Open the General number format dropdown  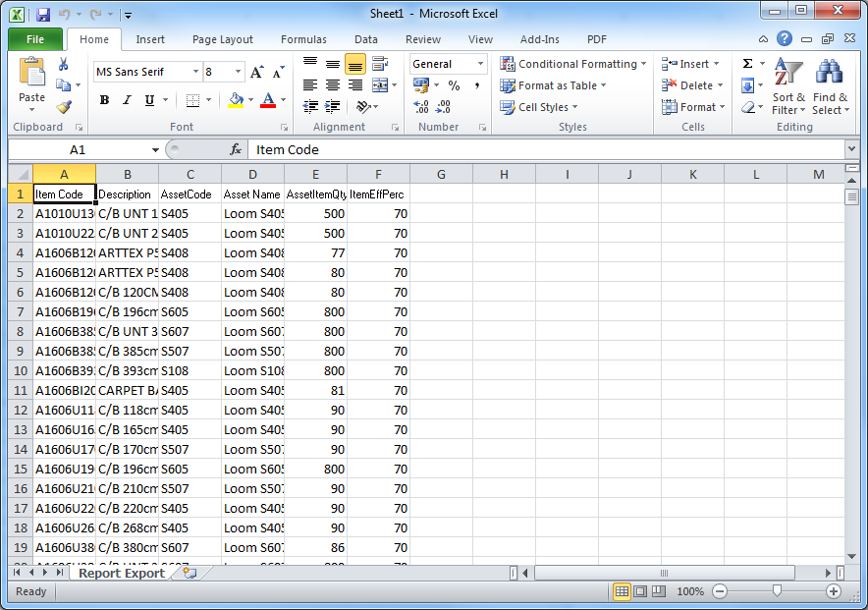tap(480, 64)
